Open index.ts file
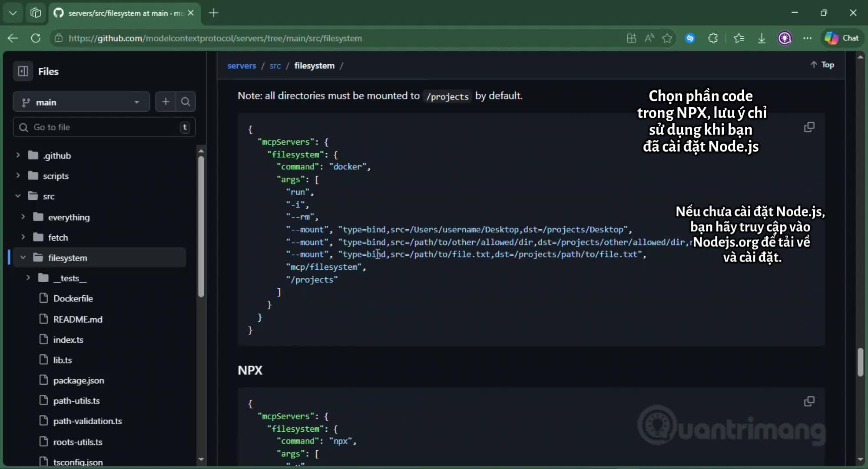This screenshot has width=868, height=469. (x=68, y=340)
